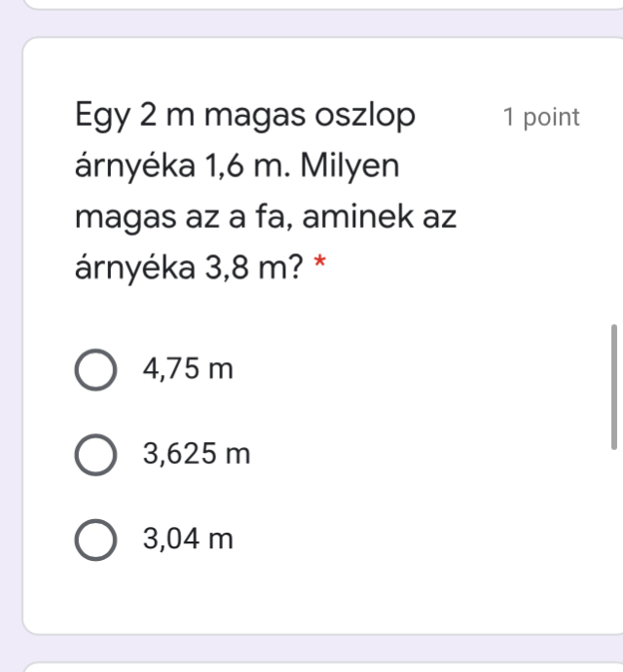623x672 pixels.
Task: Select the 3,04 m radio button
Action: click(x=95, y=539)
